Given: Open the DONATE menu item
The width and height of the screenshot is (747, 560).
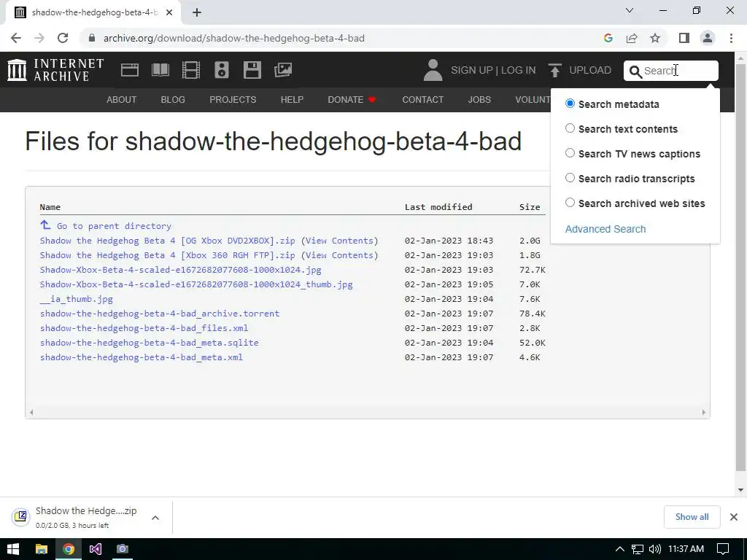Looking at the screenshot, I should pyautogui.click(x=352, y=99).
